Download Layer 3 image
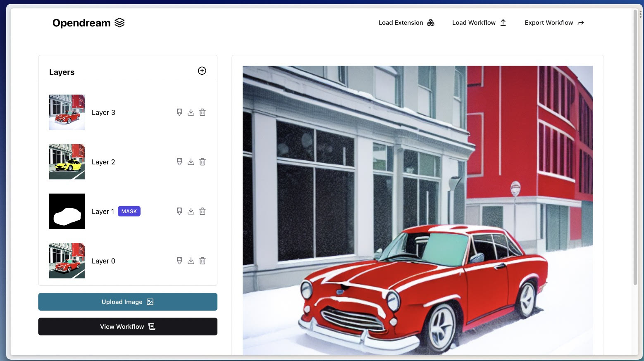The width and height of the screenshot is (644, 361). (191, 112)
